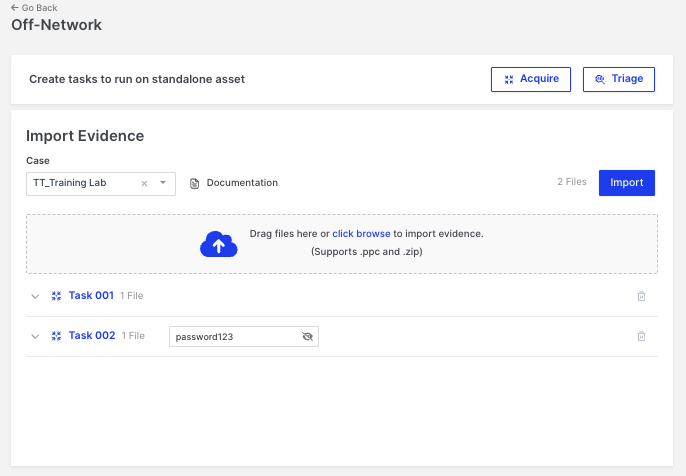Click the blue Import button
686x476 pixels.
(x=627, y=183)
